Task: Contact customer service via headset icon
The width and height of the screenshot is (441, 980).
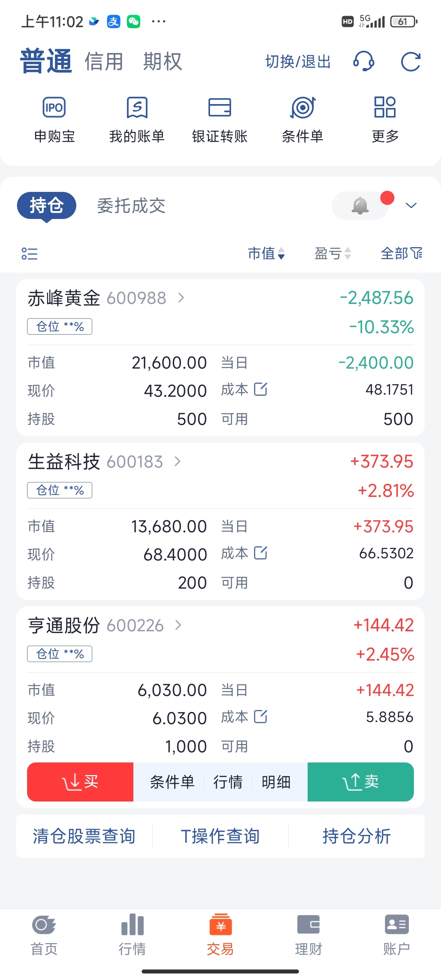Action: [363, 61]
